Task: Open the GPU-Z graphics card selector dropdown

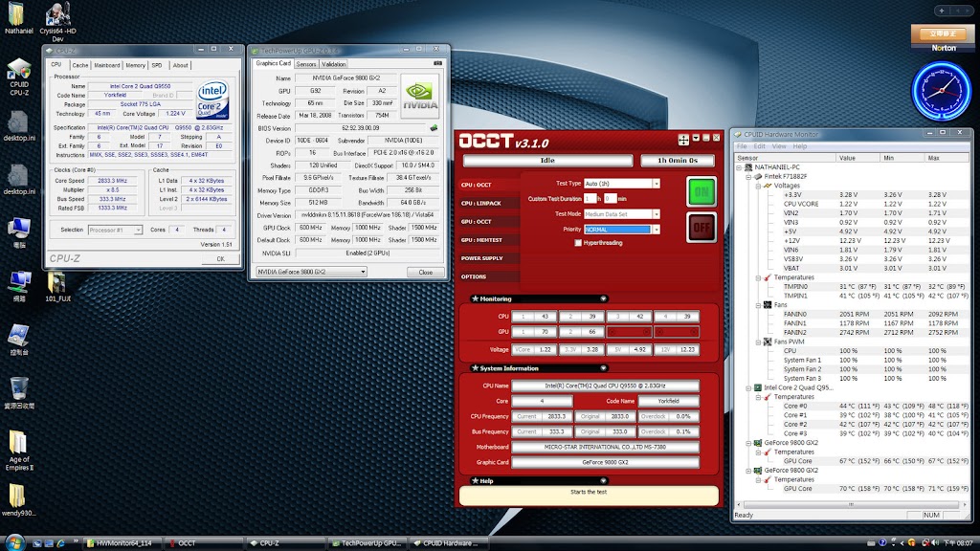Action: pos(311,272)
